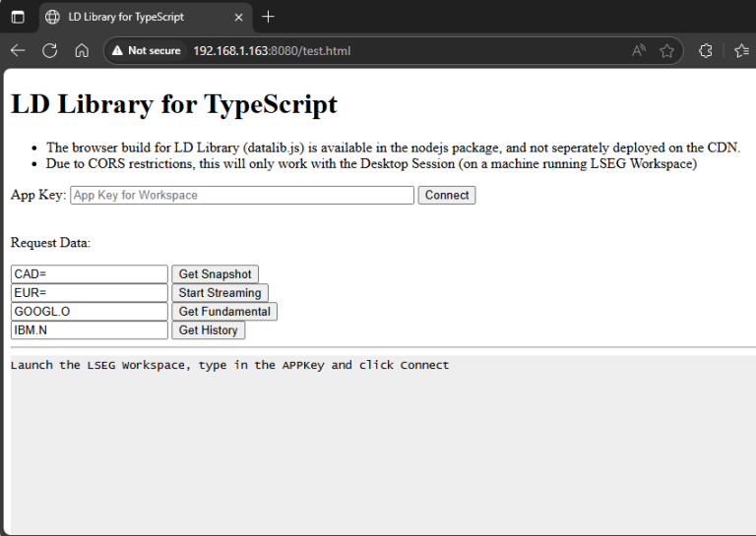
Task: Select the LD Library for TypeScript tab
Action: click(145, 17)
